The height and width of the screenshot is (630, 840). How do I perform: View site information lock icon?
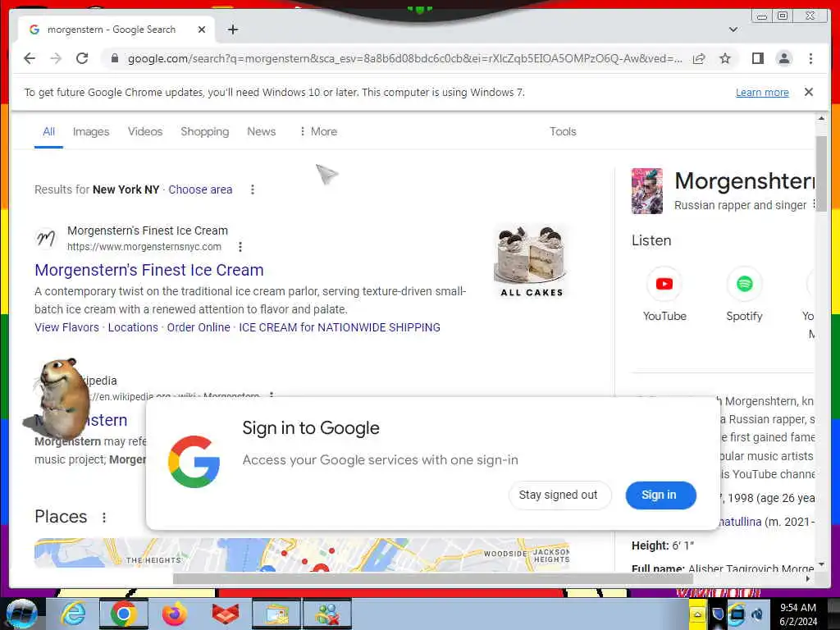[x=114, y=58]
